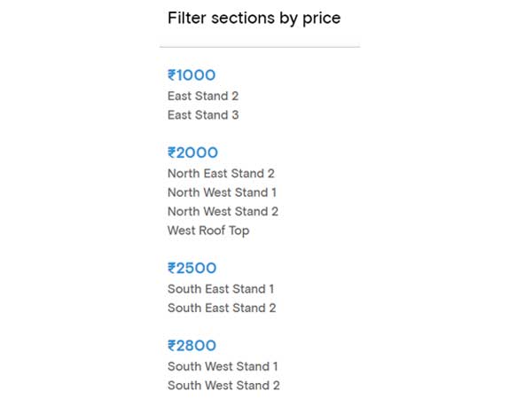The image size is (532, 399).
Task: Click the 'Filter sections by price' heading
Action: (254, 18)
